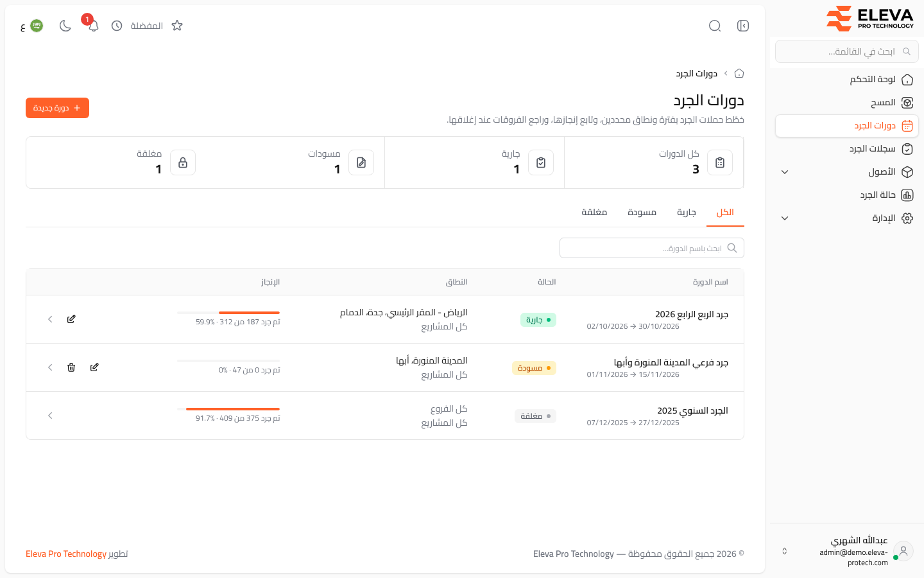Image resolution: width=924 pixels, height=578 pixels.
Task: Switch to the مسودة tab
Action: pos(642,213)
